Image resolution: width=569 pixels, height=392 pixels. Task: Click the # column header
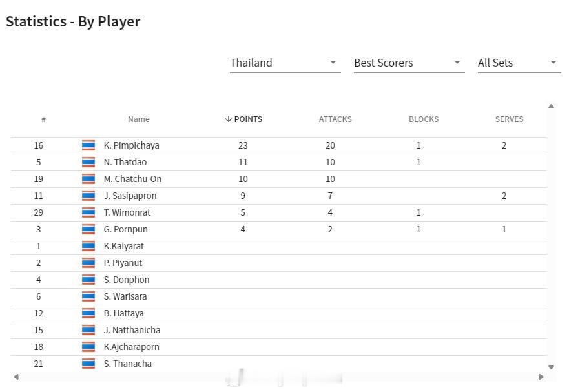(43, 119)
